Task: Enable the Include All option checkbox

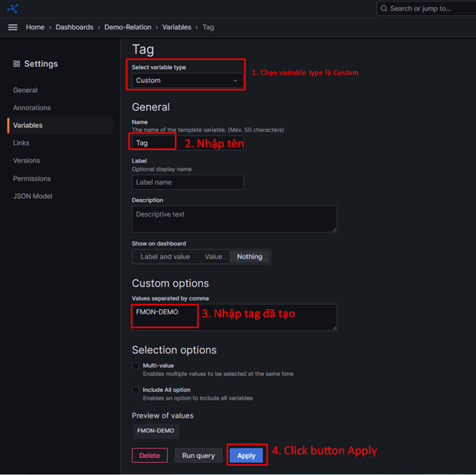Action: (x=136, y=390)
